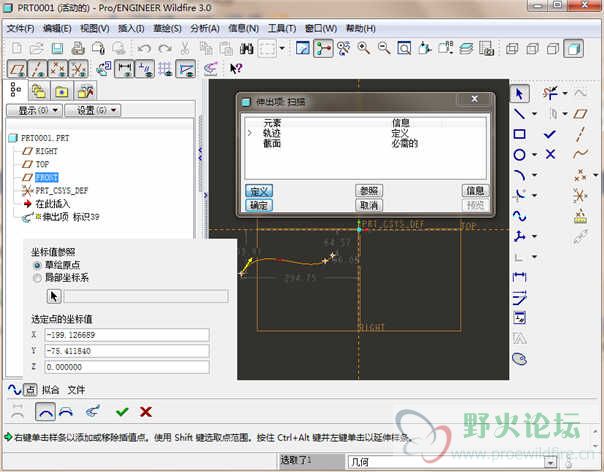
Task: Click the blue checkmark to finish sketch
Action: (550, 134)
